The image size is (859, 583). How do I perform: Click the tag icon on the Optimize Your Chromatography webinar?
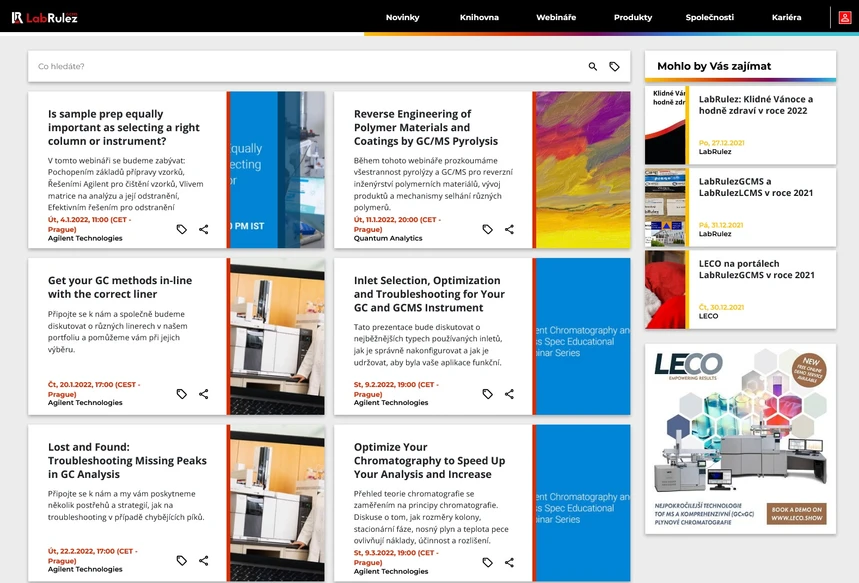pos(487,560)
